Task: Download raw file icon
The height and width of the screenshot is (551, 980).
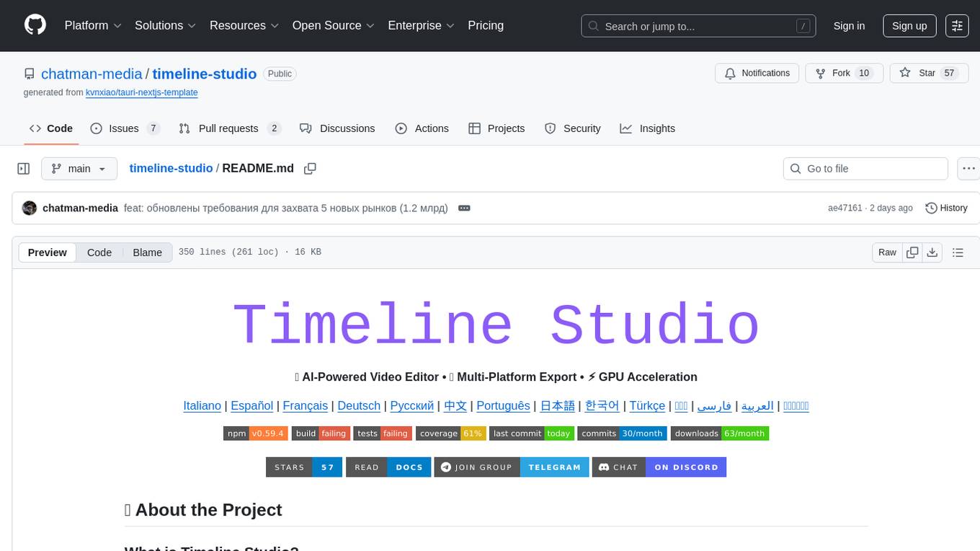Action: (x=932, y=252)
